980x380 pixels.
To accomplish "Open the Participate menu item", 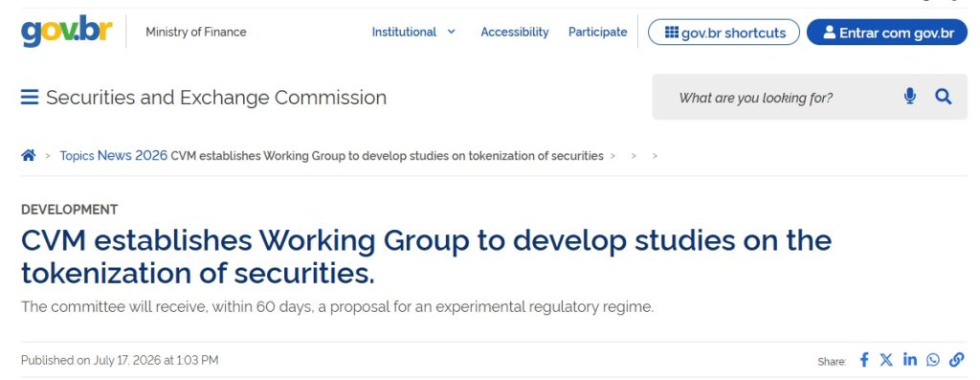I will pos(597,32).
